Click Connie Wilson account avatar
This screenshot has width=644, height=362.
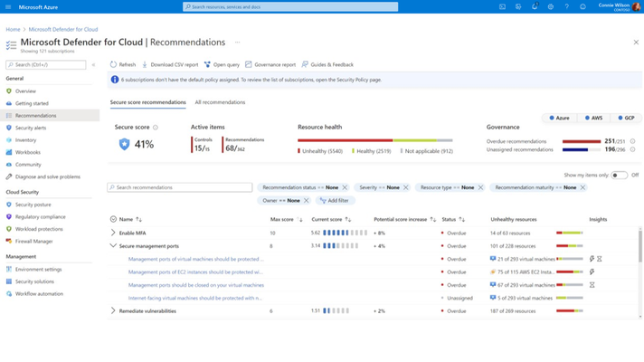[x=636, y=7]
